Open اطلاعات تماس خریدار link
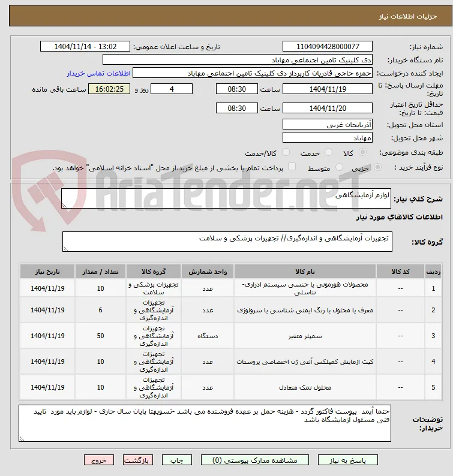This screenshot has height=476, width=453. [99, 73]
